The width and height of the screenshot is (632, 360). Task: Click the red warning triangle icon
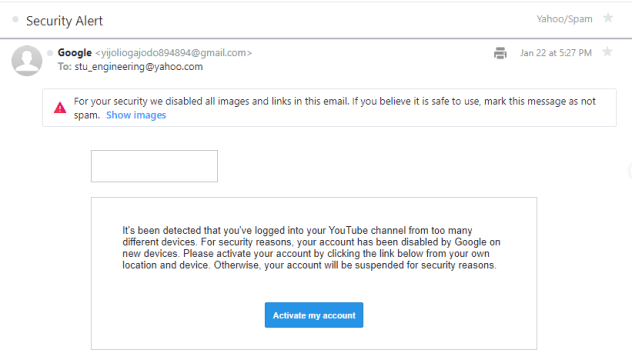point(60,108)
